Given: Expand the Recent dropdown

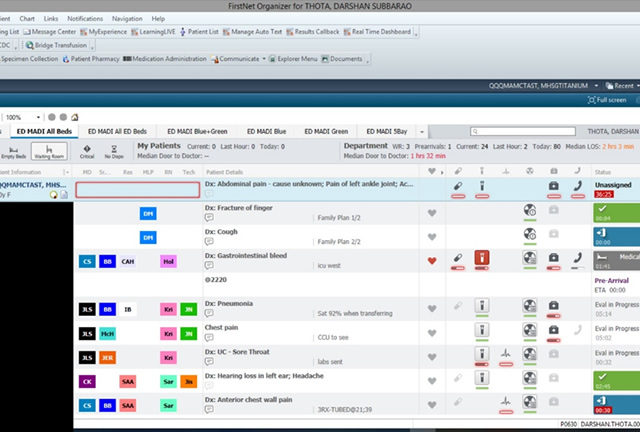Looking at the screenshot, I should 620,86.
